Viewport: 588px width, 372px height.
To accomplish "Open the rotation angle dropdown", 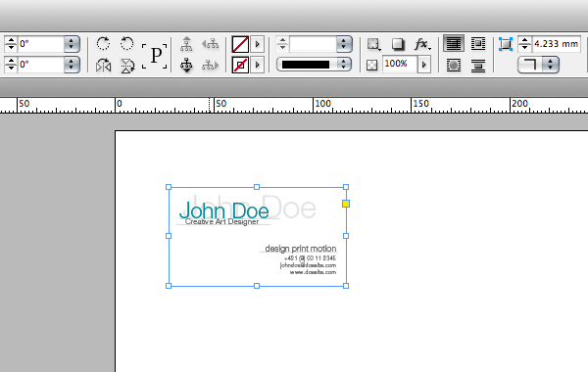I will (72, 44).
